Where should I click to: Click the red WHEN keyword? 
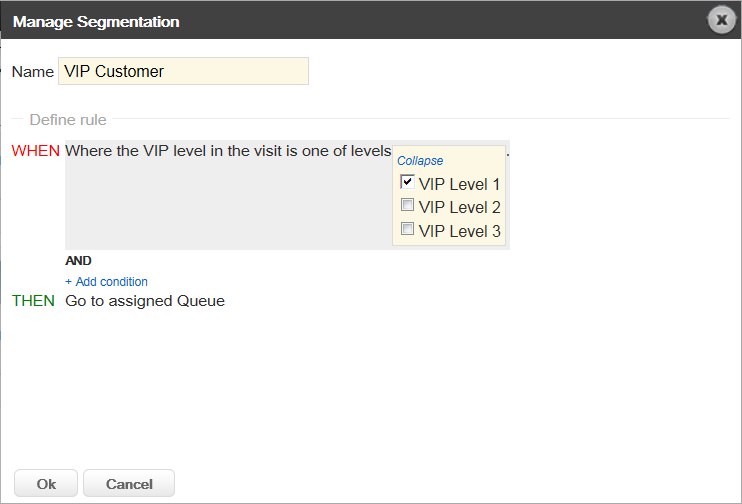coord(35,151)
